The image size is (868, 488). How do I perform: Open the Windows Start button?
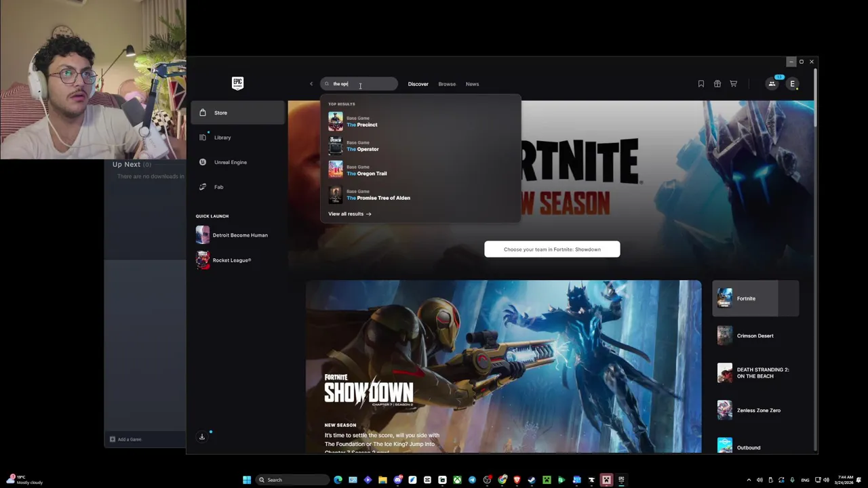point(247,480)
